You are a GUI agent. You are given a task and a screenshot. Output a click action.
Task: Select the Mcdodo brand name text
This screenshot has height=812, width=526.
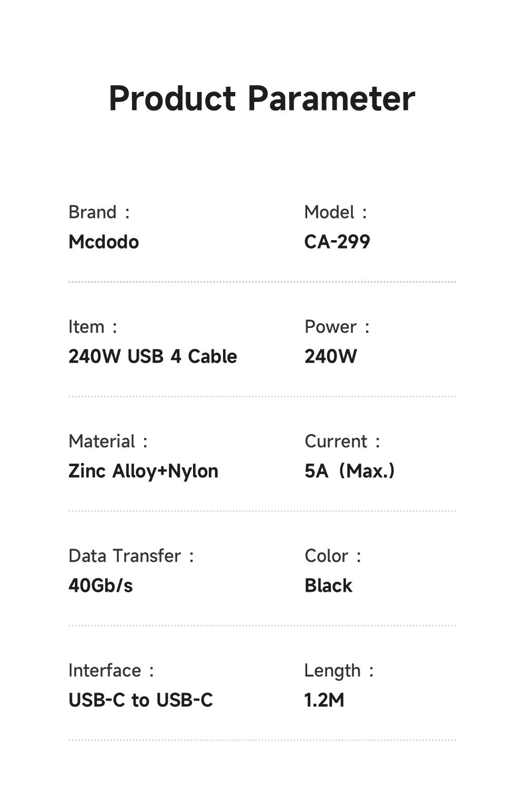(104, 242)
